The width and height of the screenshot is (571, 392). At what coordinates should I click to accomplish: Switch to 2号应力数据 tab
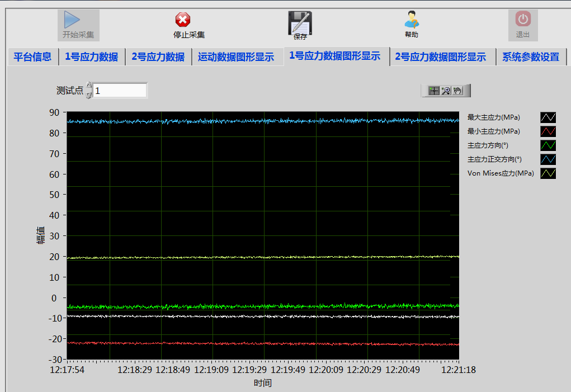158,57
